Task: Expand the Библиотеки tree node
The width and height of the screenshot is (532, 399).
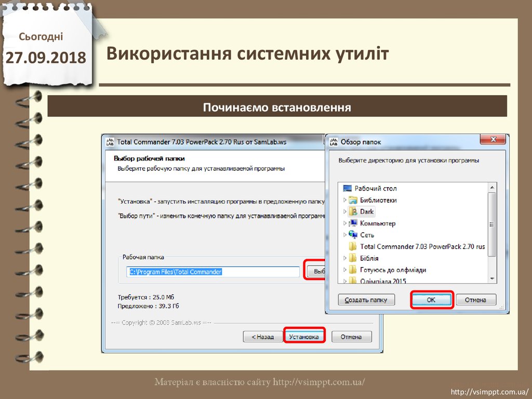Action: pos(344,200)
